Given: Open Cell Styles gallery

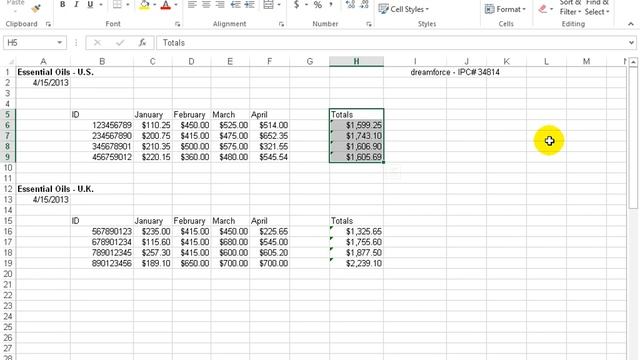Looking at the screenshot, I should pyautogui.click(x=403, y=9).
